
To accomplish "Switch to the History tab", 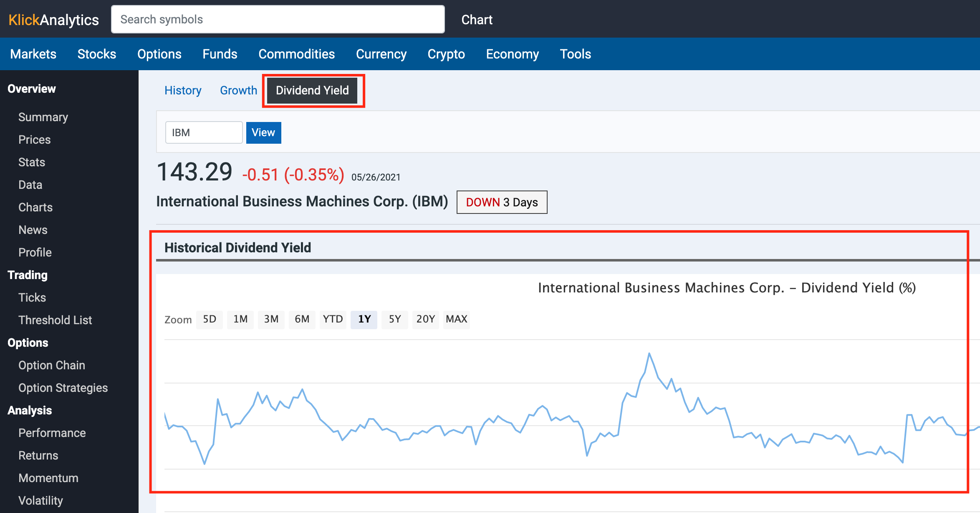I will 183,90.
